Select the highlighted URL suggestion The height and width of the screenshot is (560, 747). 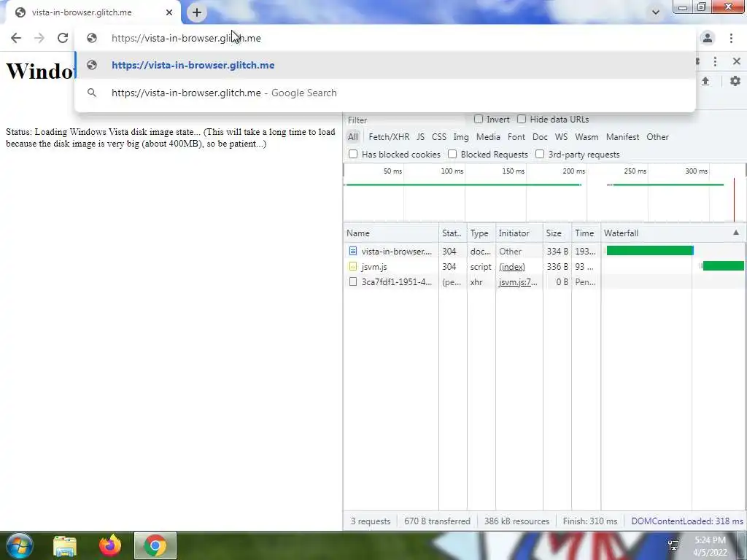click(385, 65)
